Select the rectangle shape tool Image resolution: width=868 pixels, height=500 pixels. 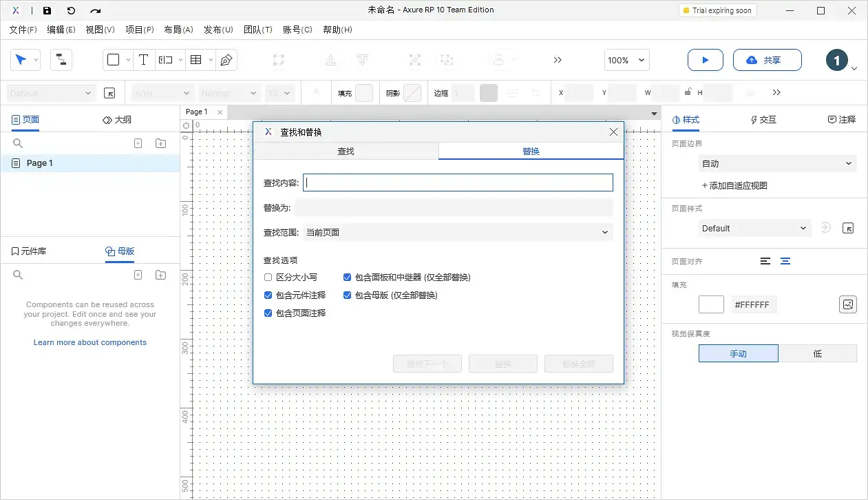(x=113, y=60)
